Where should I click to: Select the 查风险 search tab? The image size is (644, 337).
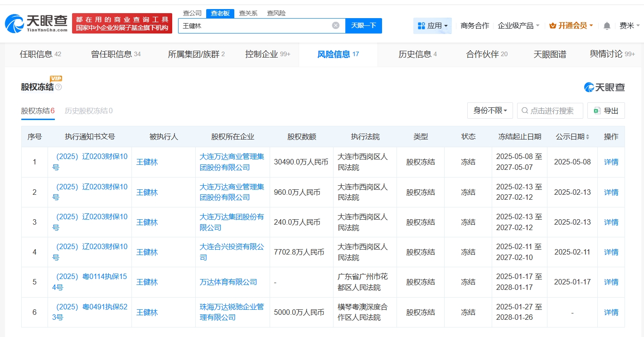tap(276, 13)
